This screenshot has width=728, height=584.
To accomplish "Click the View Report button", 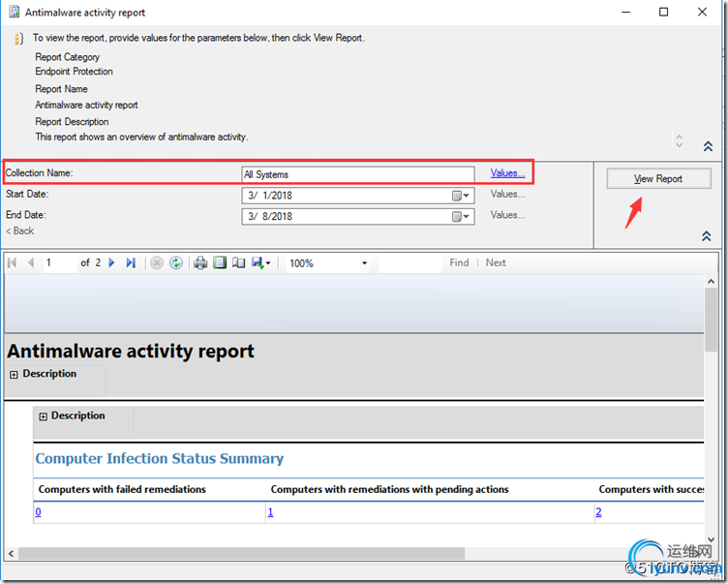I will point(658,179).
